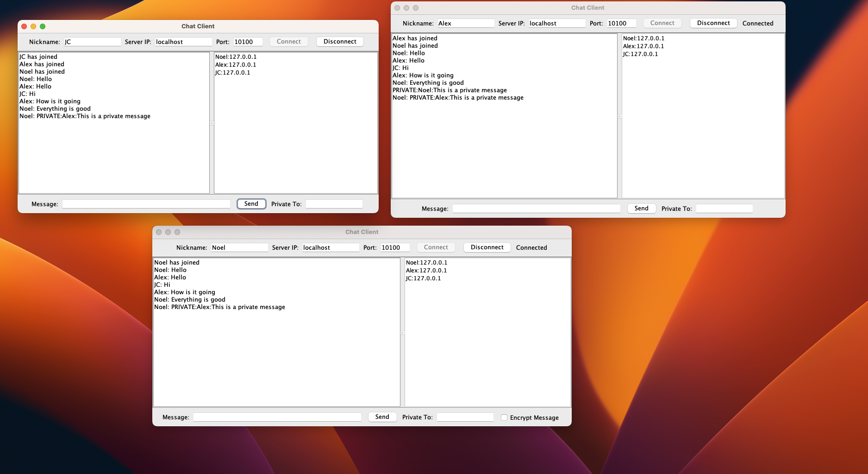Click the Connect button in Noel's window
The image size is (868, 474).
(x=436, y=247)
